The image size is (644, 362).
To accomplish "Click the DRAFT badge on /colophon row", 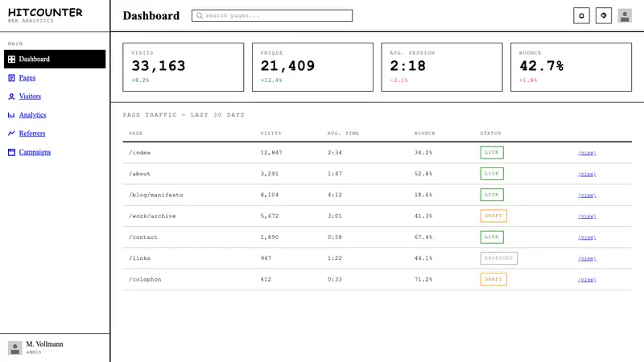I will (493, 279).
